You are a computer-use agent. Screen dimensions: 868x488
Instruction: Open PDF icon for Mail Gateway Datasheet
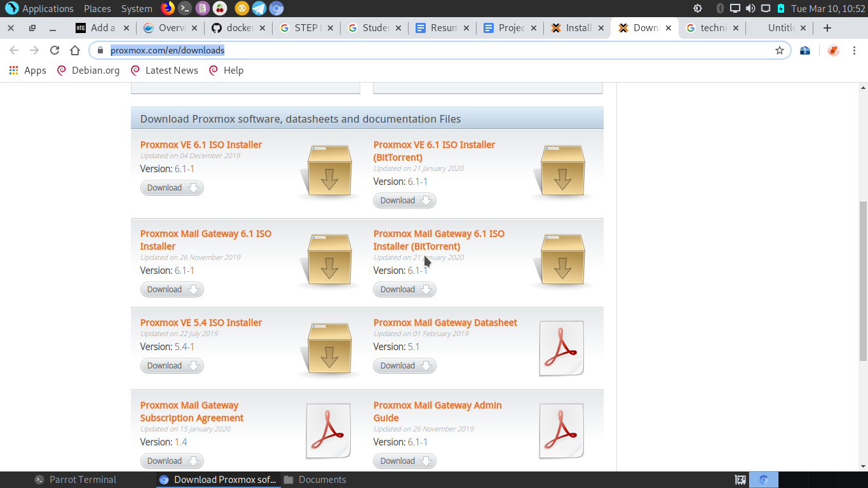coord(562,348)
